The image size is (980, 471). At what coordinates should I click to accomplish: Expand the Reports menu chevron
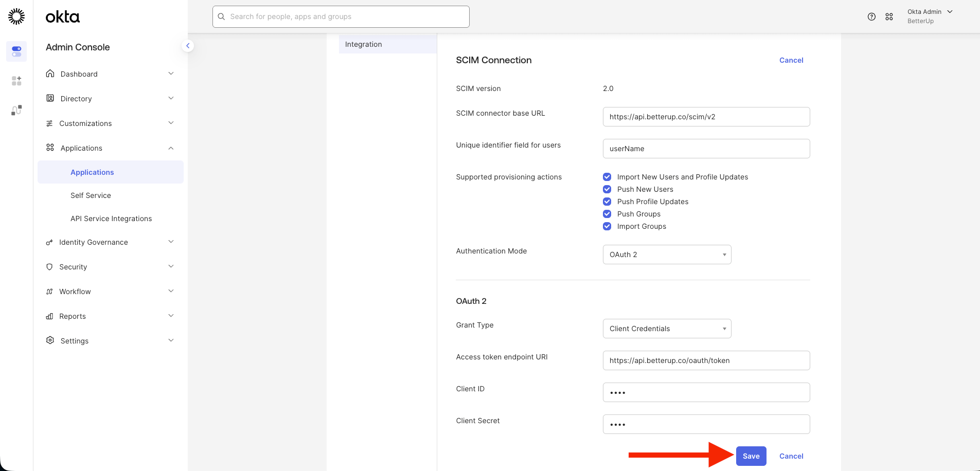[171, 316]
